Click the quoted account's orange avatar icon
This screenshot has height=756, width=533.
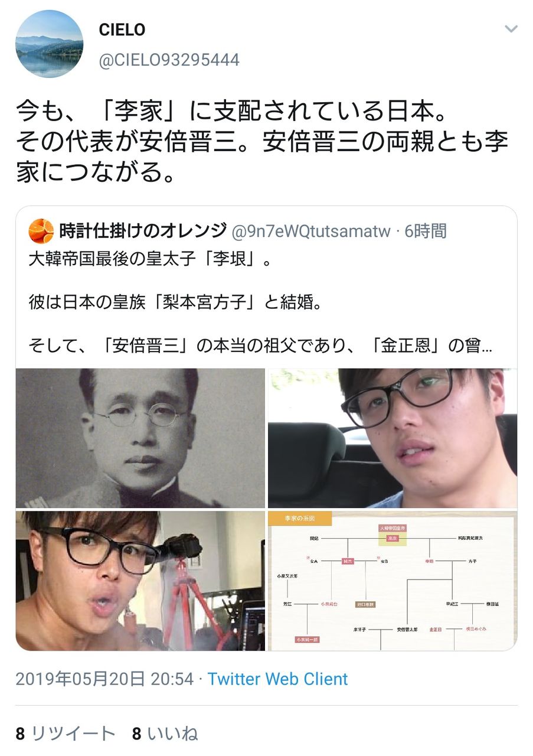pyautogui.click(x=41, y=231)
